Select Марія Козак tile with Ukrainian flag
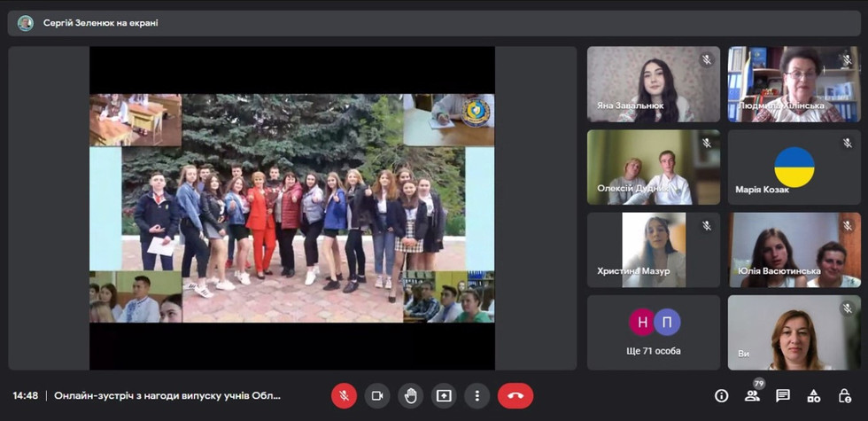The width and height of the screenshot is (868, 421). pyautogui.click(x=794, y=168)
